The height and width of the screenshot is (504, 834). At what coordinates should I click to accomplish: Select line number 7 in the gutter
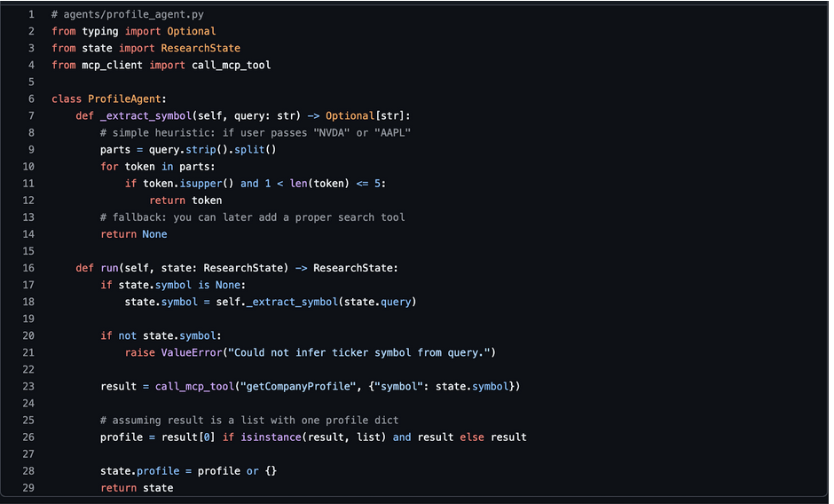31,116
